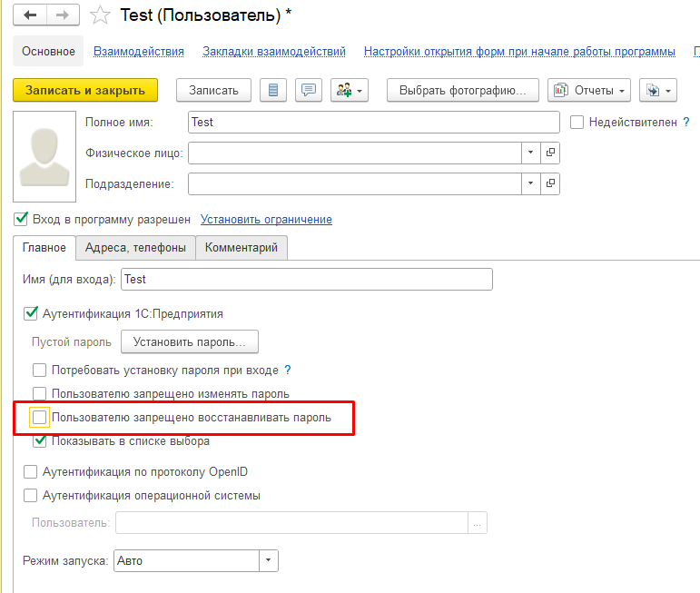Open the Установить ограничение link
The image size is (700, 593).
click(266, 219)
